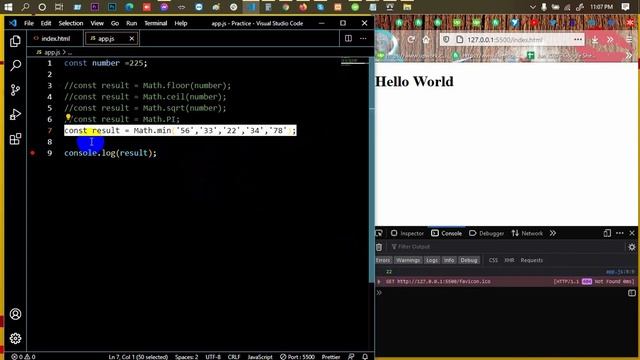Click the Firefox address bar URL

click(504, 40)
